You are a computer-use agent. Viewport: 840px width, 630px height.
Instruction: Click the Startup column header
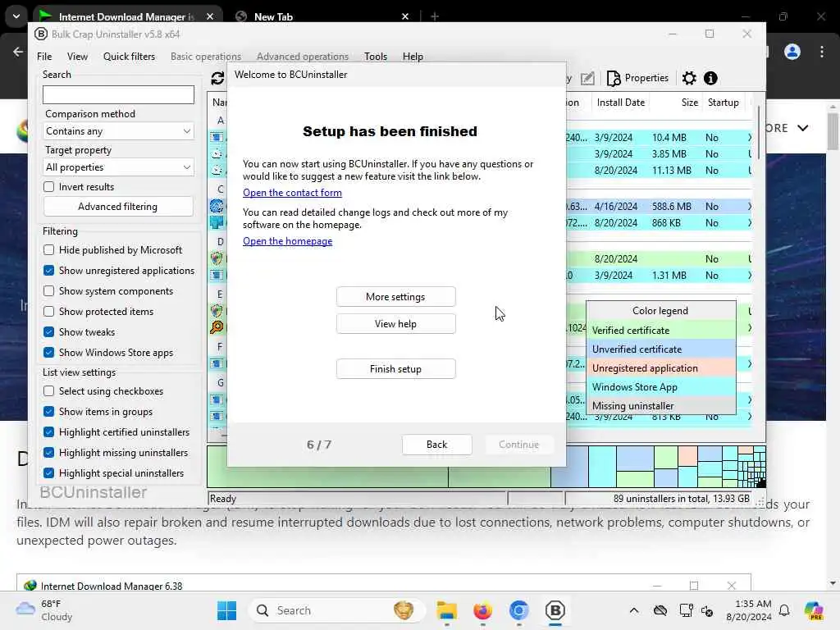pyautogui.click(x=723, y=103)
